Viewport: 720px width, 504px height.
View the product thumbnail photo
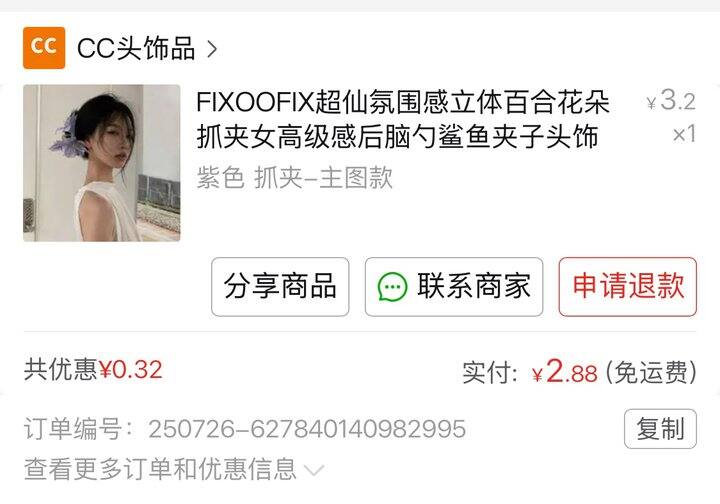click(x=101, y=163)
